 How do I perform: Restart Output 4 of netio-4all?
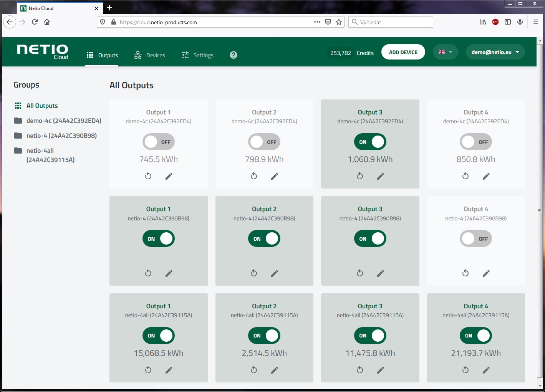(465, 370)
